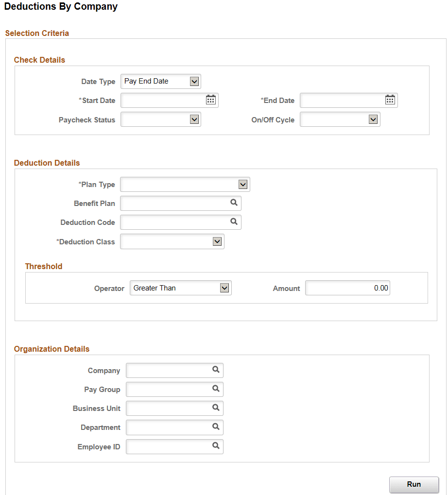Screen dimensions: 448x495
Task: Open the Start Date calendar picker
Action: coord(210,100)
